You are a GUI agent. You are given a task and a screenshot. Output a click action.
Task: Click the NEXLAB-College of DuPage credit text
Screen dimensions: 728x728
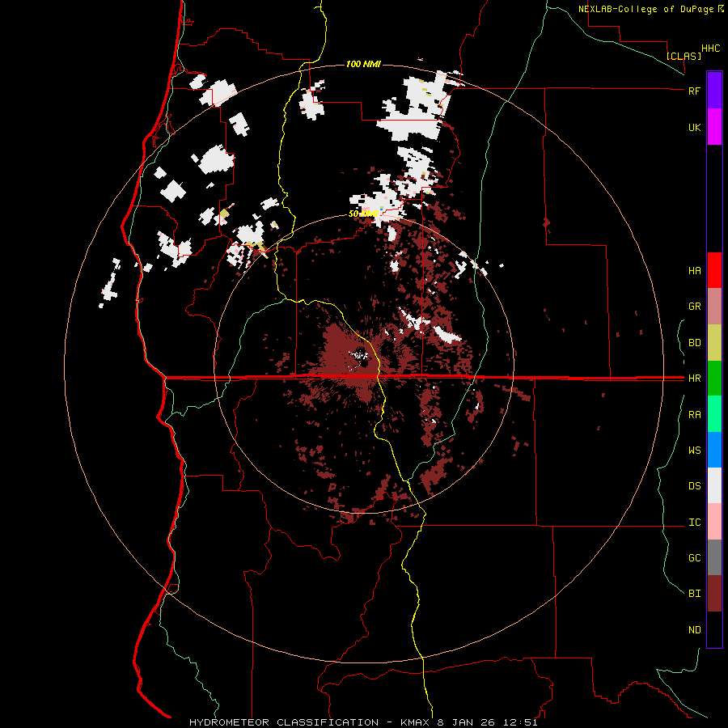click(x=646, y=9)
